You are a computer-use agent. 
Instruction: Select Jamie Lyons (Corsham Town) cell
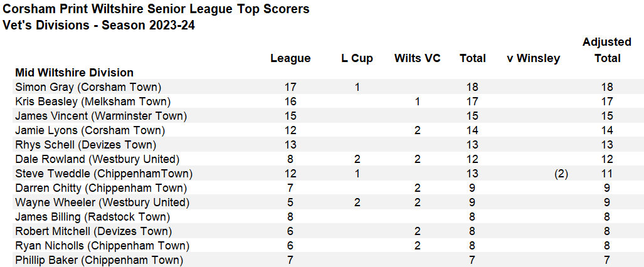90,130
